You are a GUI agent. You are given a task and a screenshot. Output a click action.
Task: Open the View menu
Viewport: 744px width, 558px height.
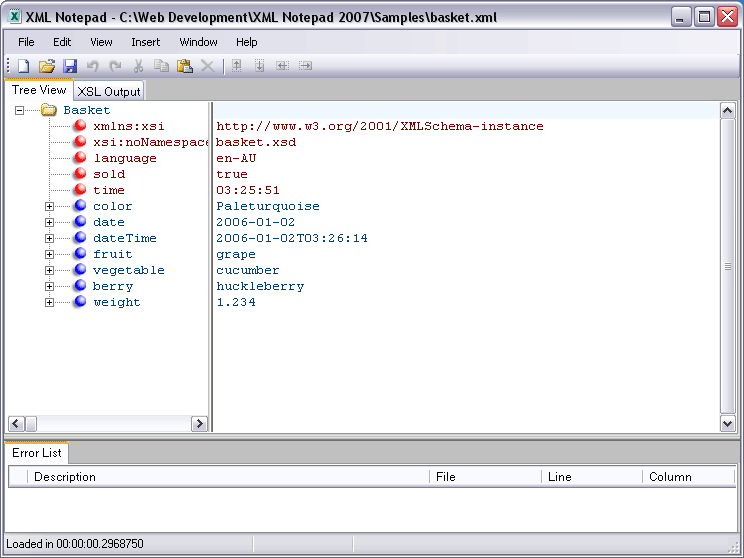tap(101, 42)
